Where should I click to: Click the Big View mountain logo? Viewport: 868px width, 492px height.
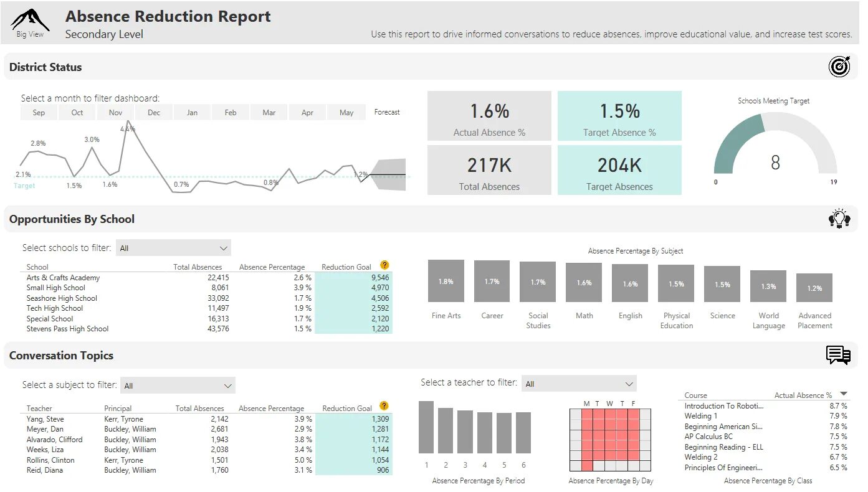(x=30, y=23)
